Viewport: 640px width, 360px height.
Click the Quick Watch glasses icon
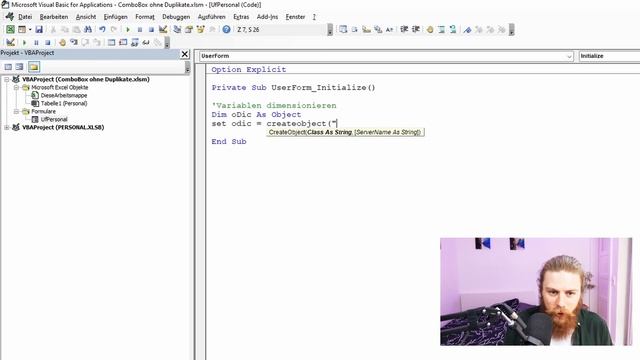tap(146, 42)
